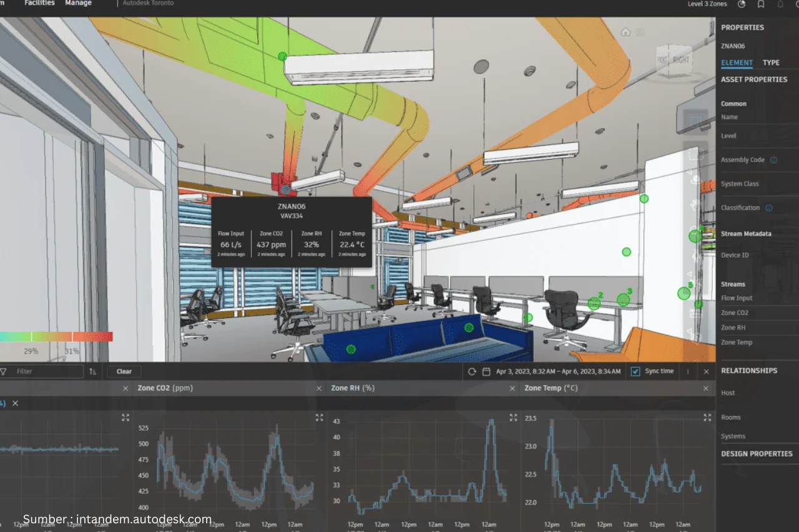
Task: Toggle the Sync time checkbox
Action: 635,371
